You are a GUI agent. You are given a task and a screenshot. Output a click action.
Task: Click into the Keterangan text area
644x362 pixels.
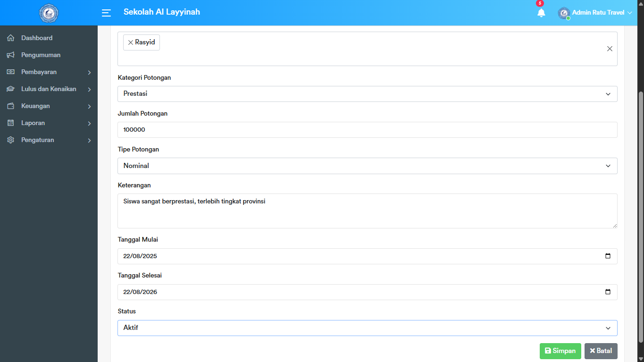click(x=367, y=211)
